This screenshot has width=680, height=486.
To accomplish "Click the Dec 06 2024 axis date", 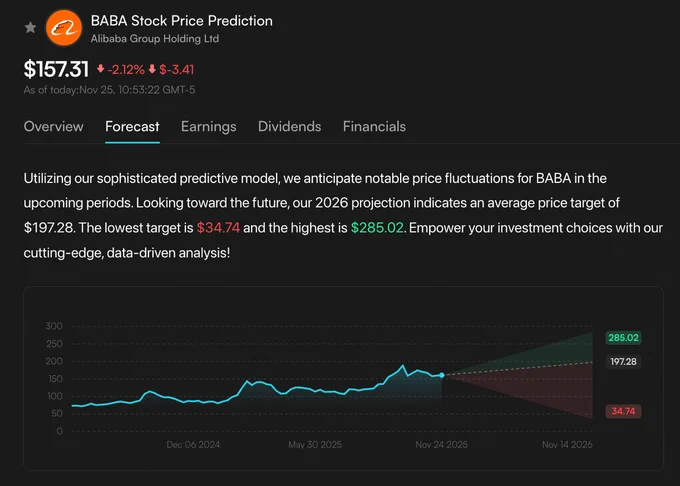I will coord(193,444).
